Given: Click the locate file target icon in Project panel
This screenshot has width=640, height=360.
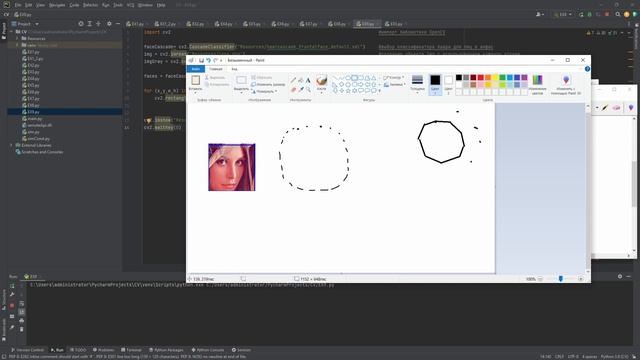Looking at the screenshot, I should pyautogui.click(x=81, y=24).
